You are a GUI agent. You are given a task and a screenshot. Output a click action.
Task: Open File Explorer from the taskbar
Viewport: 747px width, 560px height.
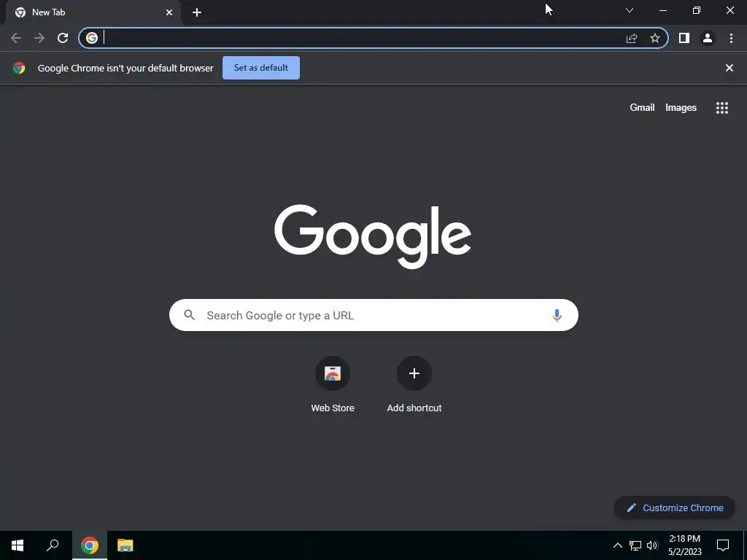[125, 545]
